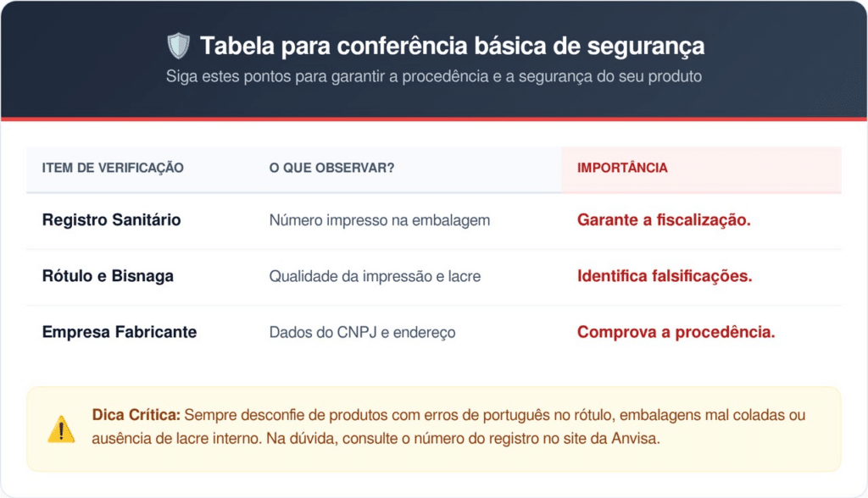Click 'Dados do CNPJ e endereço' cell

pyautogui.click(x=362, y=333)
